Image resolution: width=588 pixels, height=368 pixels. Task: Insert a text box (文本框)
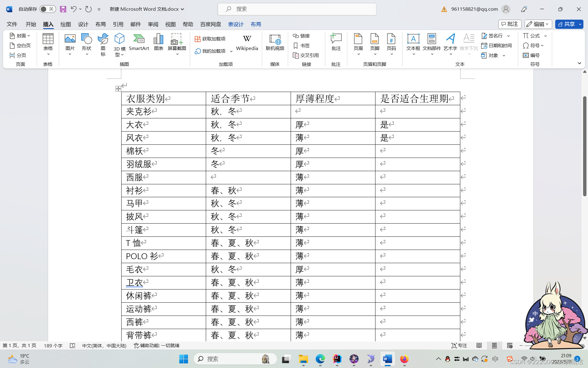413,42
